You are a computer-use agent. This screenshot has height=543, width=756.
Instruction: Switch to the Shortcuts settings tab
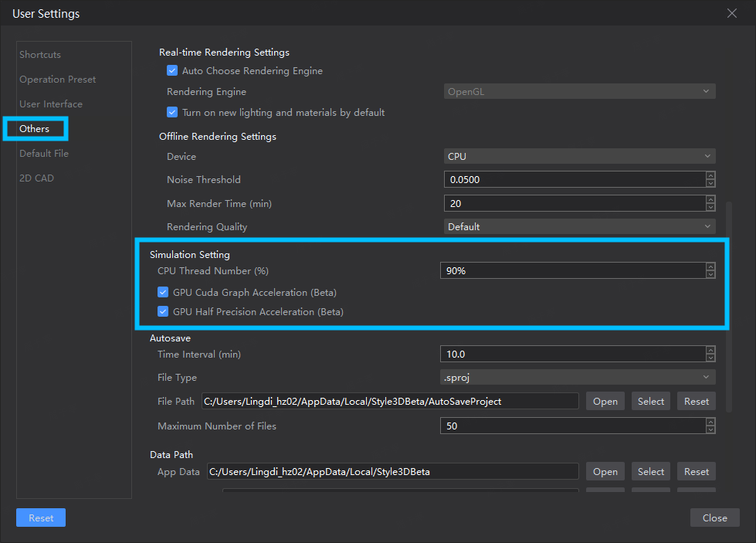pyautogui.click(x=40, y=55)
